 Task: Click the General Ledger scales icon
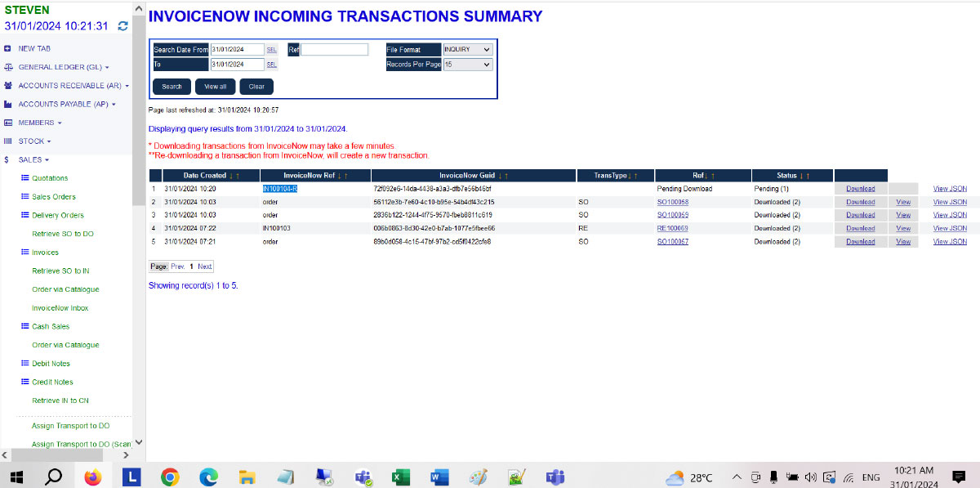[7, 67]
